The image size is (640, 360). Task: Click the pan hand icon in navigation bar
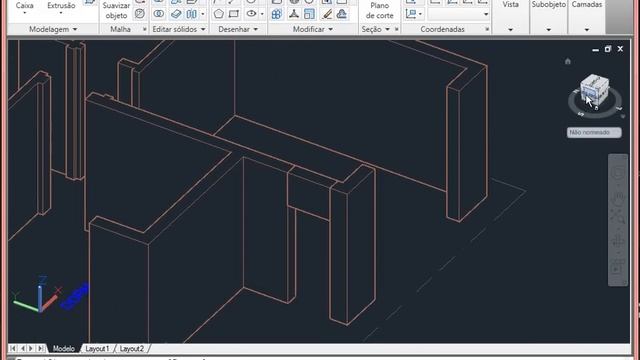618,198
